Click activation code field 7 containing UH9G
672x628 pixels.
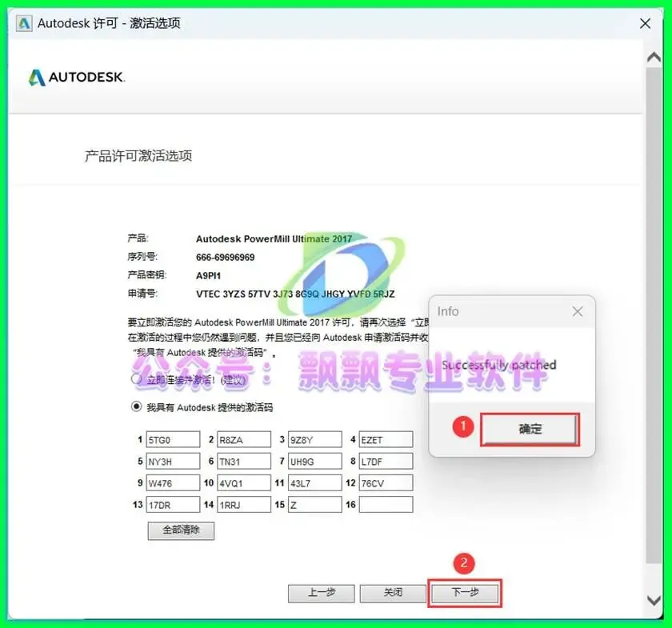[x=315, y=462]
